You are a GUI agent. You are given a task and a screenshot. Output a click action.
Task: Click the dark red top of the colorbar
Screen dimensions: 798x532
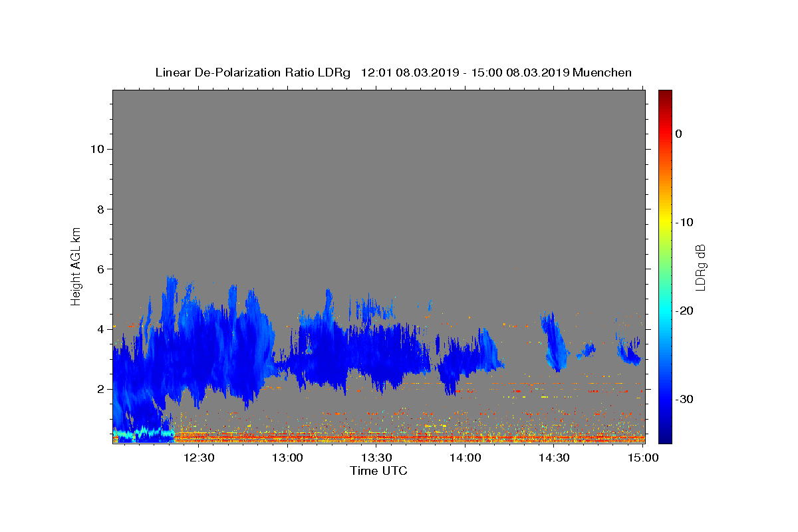pyautogui.click(x=665, y=94)
